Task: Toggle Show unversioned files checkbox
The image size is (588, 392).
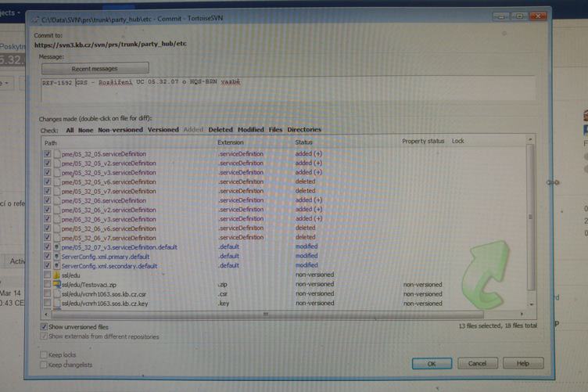Action: tap(44, 327)
